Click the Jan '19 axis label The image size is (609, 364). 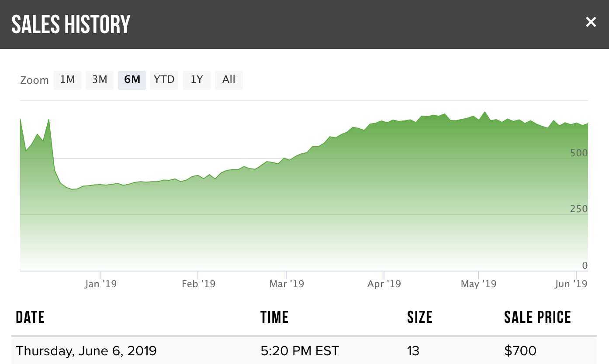click(101, 284)
